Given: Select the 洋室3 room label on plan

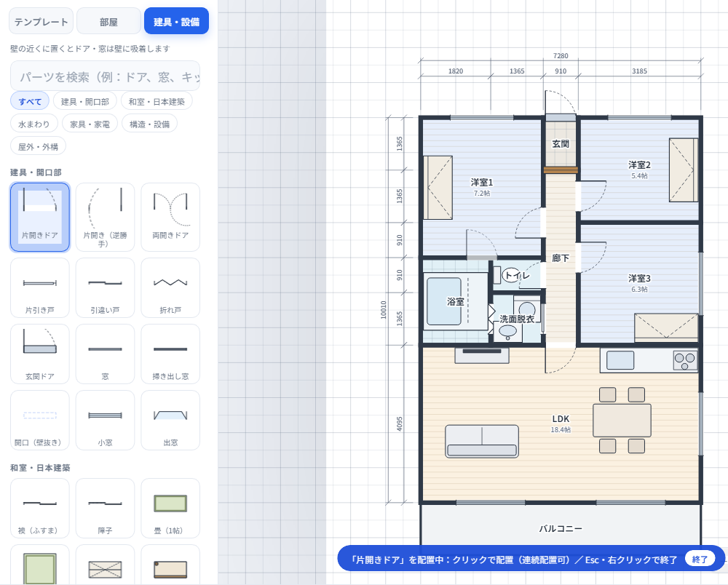Looking at the screenshot, I should [x=639, y=279].
